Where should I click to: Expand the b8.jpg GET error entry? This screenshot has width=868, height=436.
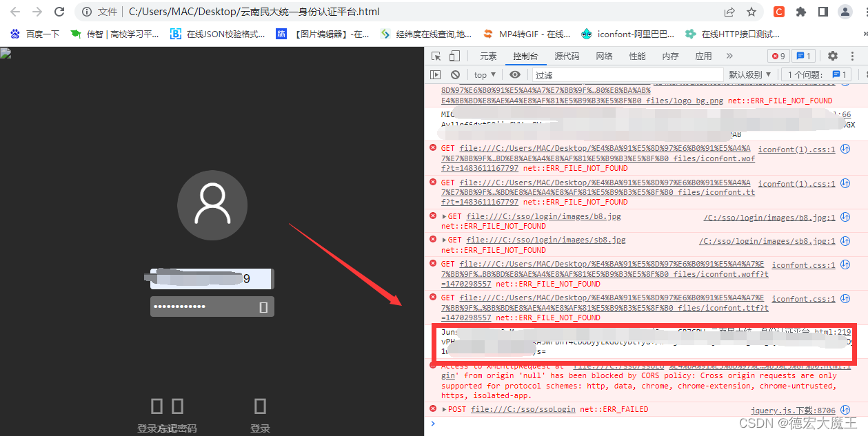coord(444,216)
